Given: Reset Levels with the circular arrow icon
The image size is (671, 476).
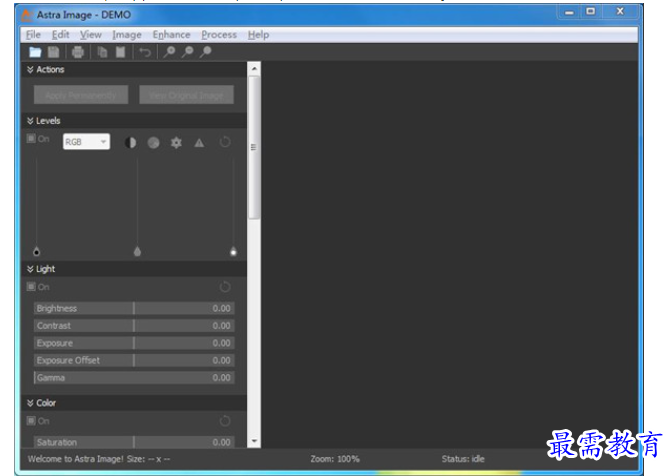Looking at the screenshot, I should 225,142.
